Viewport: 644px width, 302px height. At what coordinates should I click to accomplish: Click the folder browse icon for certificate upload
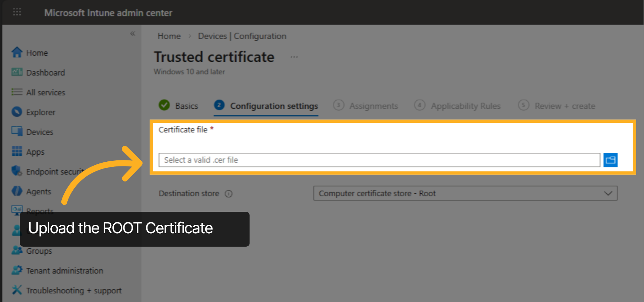(610, 160)
